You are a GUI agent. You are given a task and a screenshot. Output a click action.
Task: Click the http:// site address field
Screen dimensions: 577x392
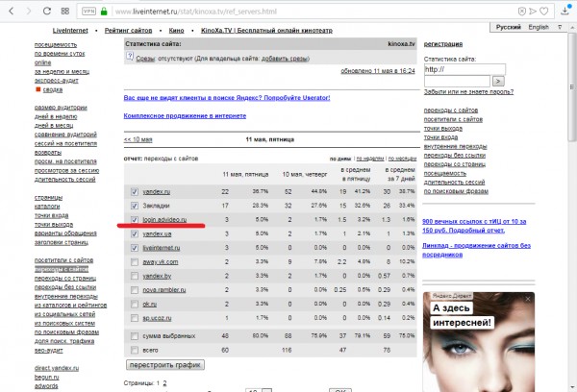tap(464, 69)
